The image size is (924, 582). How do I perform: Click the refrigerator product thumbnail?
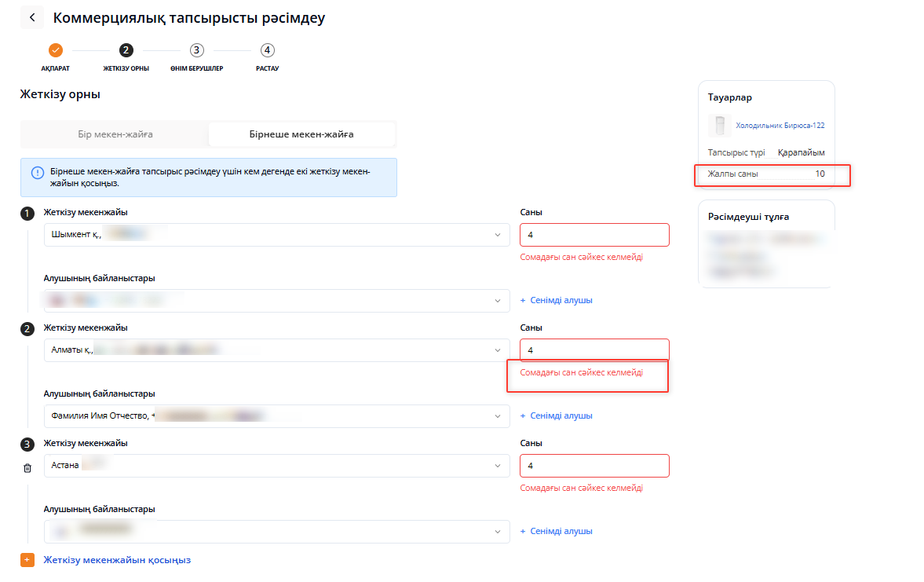(x=719, y=126)
